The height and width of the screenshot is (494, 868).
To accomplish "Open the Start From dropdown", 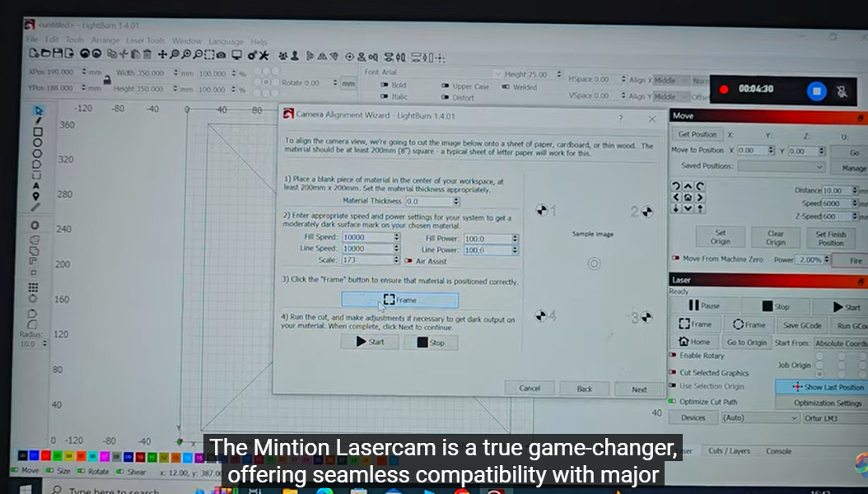I will coord(840,343).
